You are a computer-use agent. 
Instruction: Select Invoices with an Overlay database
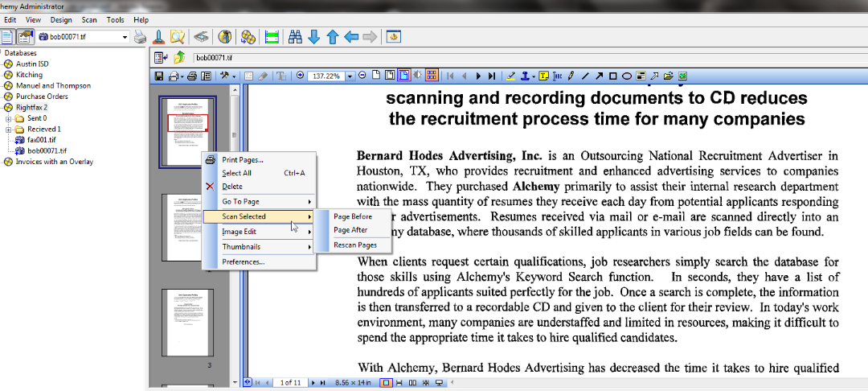[x=55, y=162]
